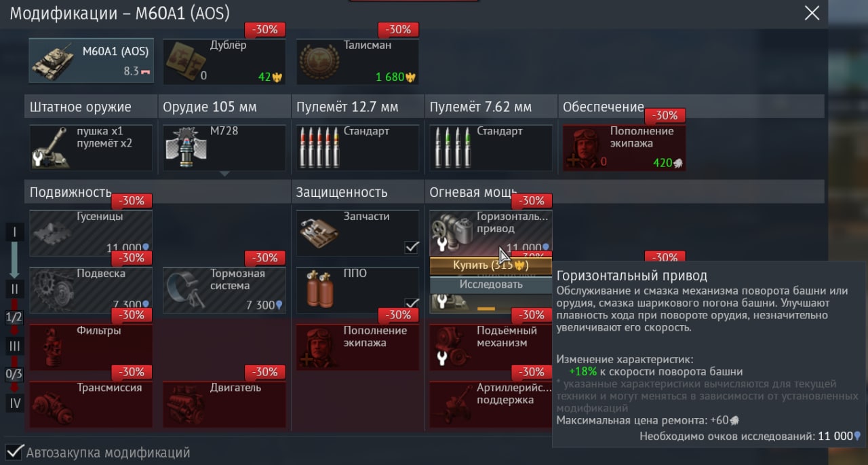Click the Талисман talisman item

(357, 61)
